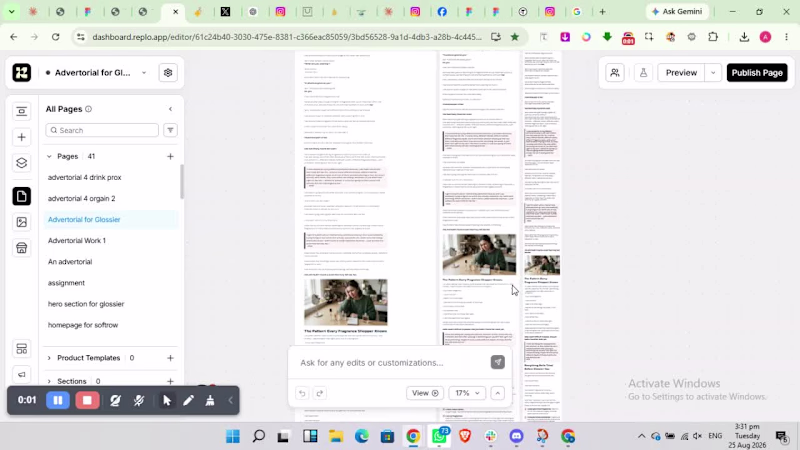Click the woman photo in the middle canvas
800x450 pixels.
click(479, 254)
